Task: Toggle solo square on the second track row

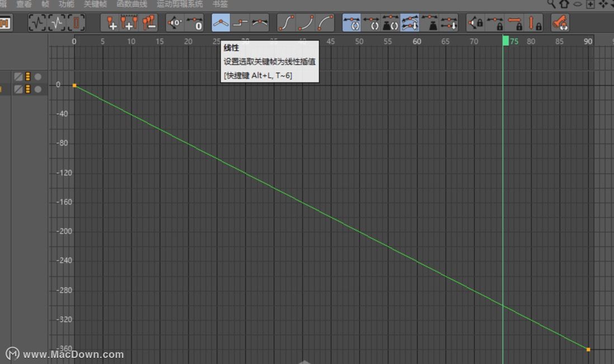Action: pos(18,89)
